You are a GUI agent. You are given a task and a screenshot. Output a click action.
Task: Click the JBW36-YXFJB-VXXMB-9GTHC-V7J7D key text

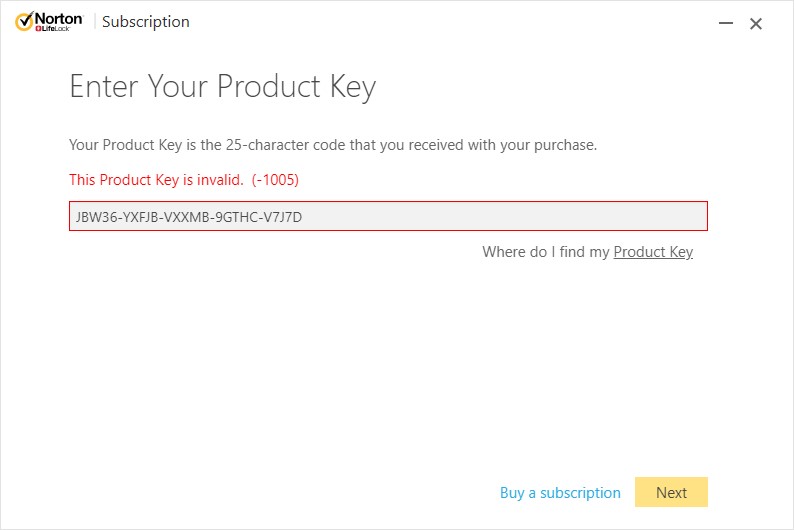tap(189, 217)
